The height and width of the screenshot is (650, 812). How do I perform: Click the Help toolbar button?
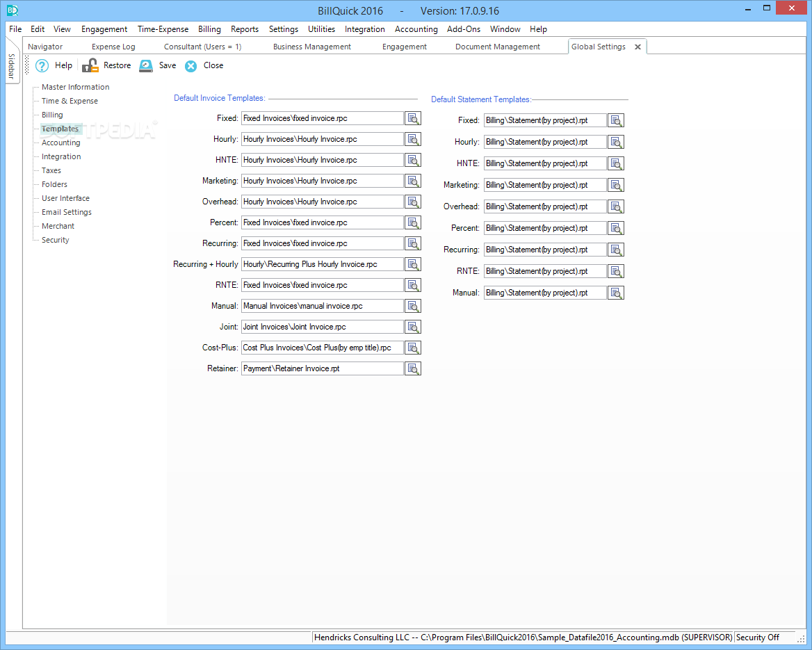pos(54,65)
